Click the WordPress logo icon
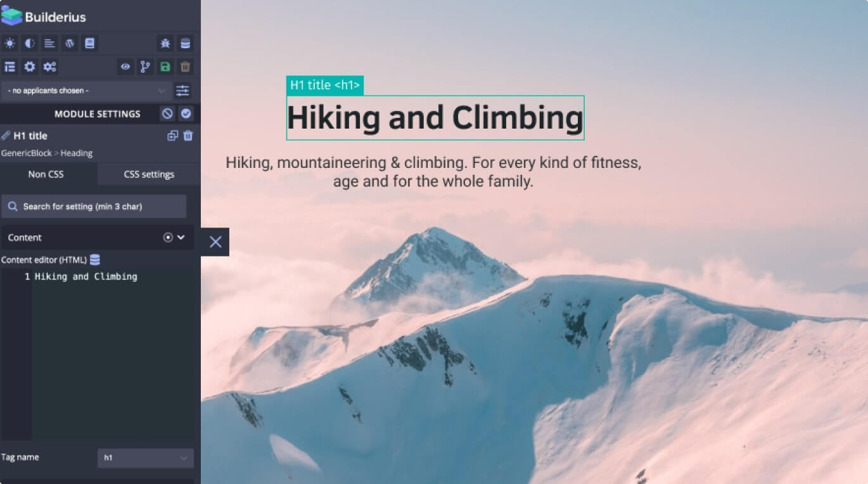The width and height of the screenshot is (868, 484). (70, 44)
